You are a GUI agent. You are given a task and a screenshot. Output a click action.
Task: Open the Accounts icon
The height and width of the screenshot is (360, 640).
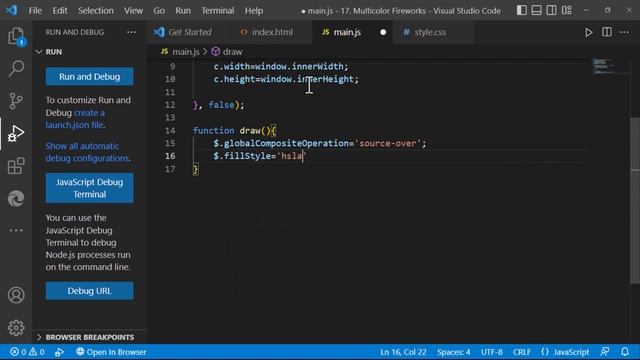pyautogui.click(x=16, y=295)
